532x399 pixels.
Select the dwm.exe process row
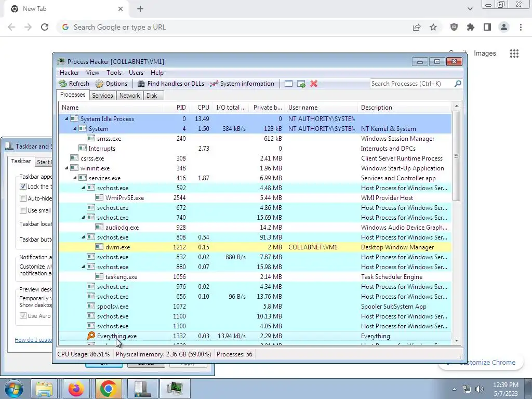(255, 247)
